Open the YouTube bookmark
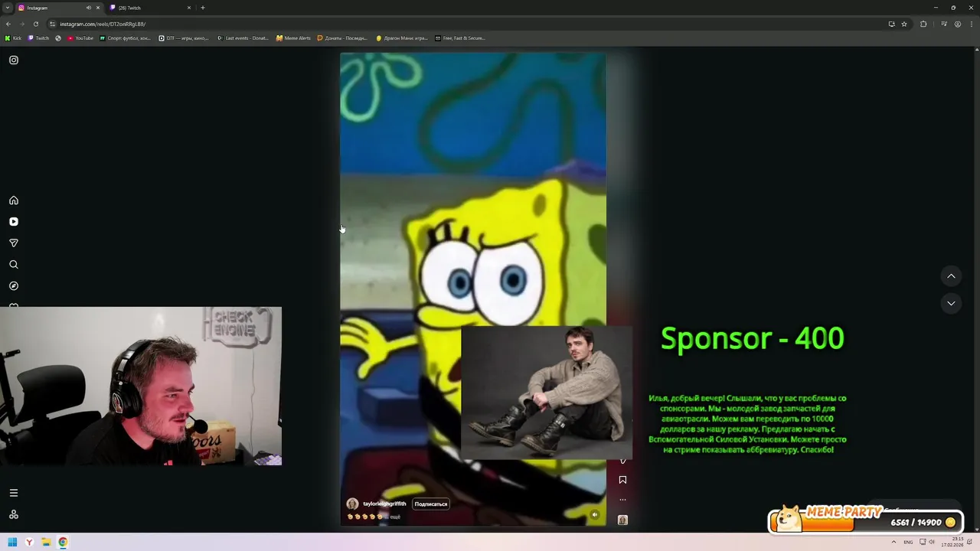 point(80,38)
